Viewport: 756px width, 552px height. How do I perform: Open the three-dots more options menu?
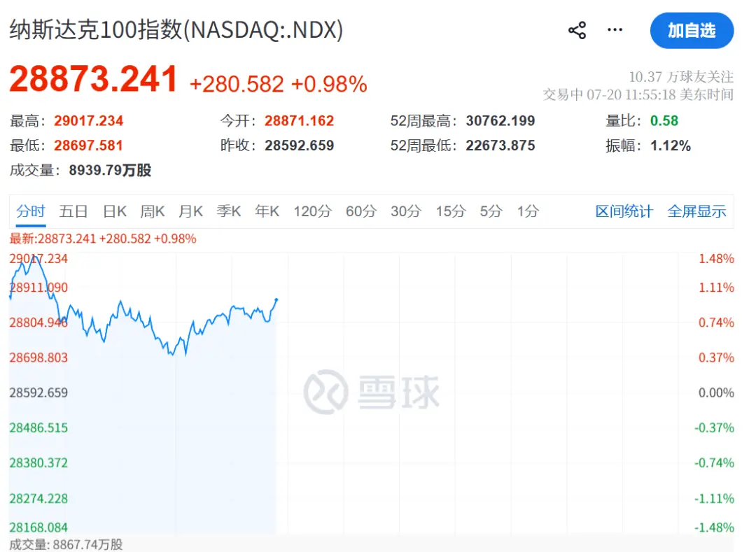[615, 30]
